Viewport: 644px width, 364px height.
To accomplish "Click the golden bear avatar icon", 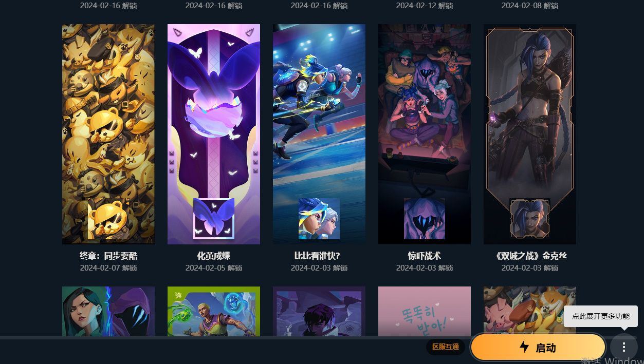I will [108, 219].
